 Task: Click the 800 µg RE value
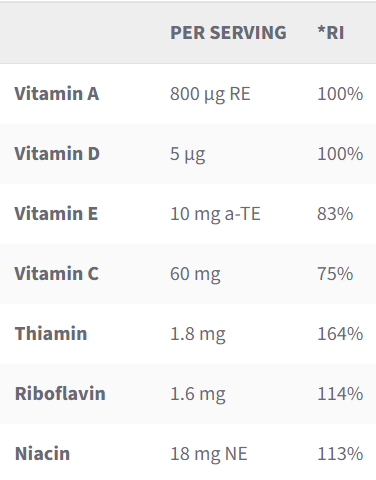click(210, 94)
